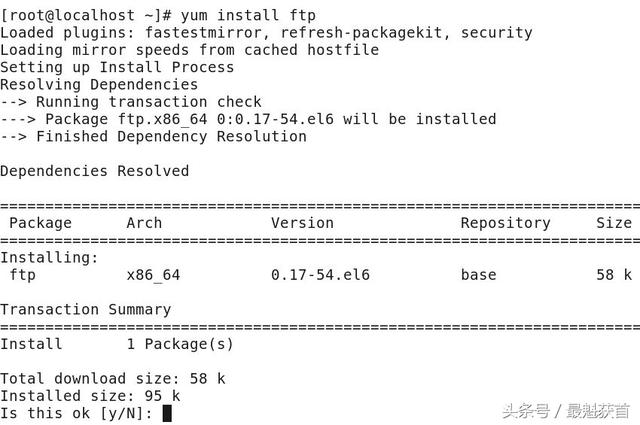Click the "Total download size: 58 k" line
The height and width of the screenshot is (425, 640).
click(112, 378)
